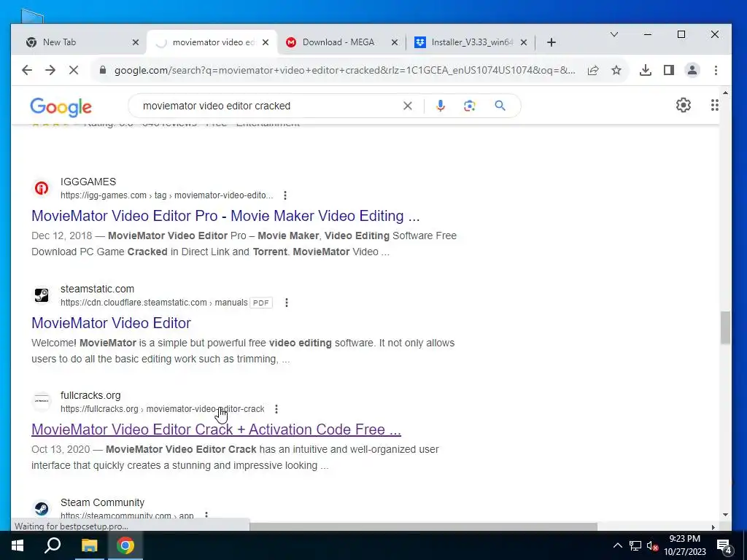Go forward in browser history
The width and height of the screenshot is (747, 560).
pos(50,71)
